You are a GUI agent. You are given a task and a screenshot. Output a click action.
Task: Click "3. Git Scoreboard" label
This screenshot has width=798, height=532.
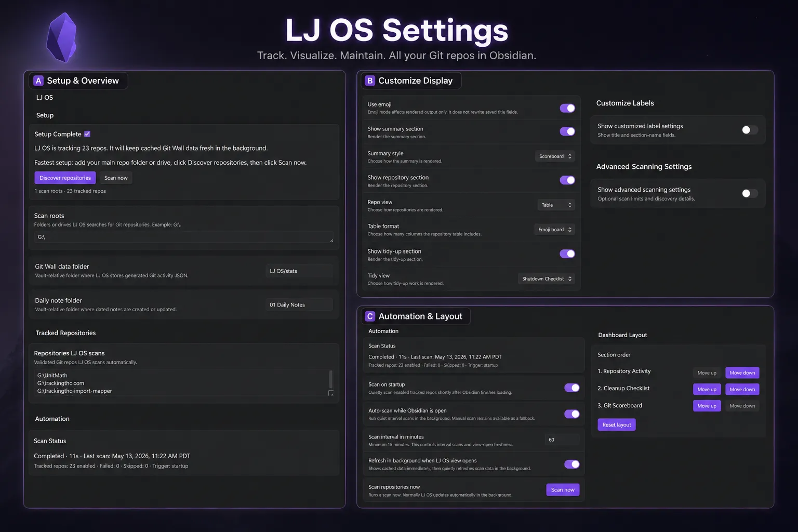click(x=620, y=406)
